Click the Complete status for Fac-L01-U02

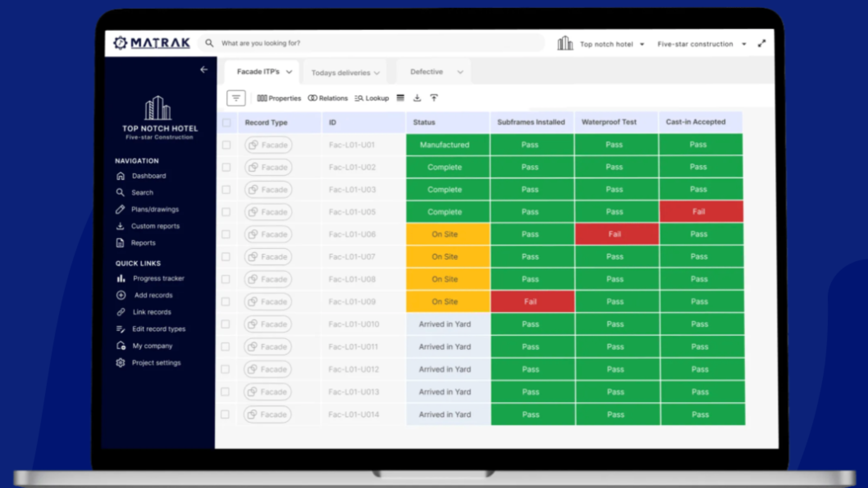(x=448, y=167)
